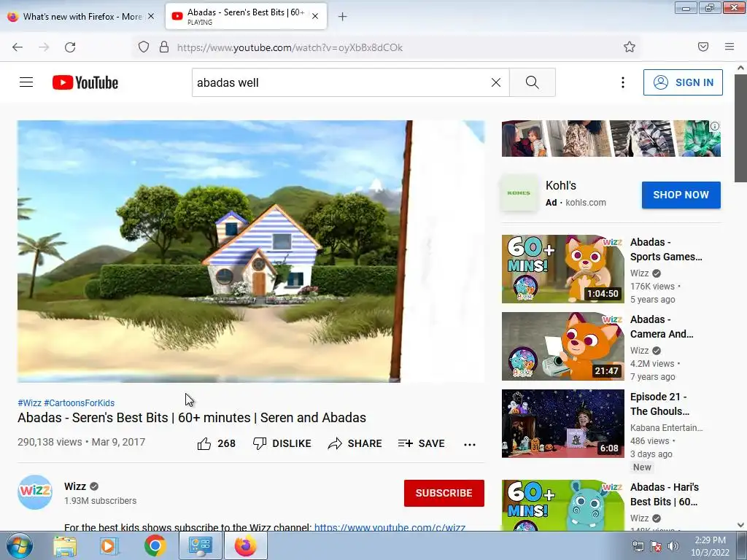This screenshot has height=560, width=747.
Task: Launch Windows Media Player from the taskbar
Action: click(x=109, y=546)
